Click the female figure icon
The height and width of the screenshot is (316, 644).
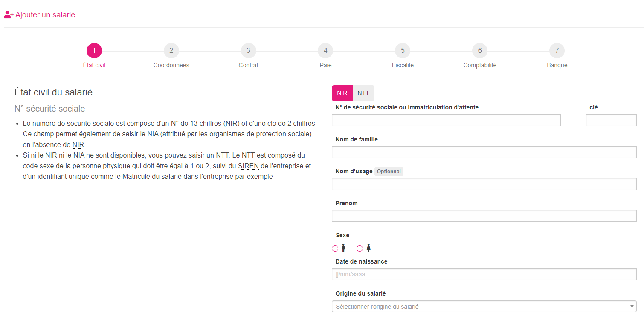[368, 248]
